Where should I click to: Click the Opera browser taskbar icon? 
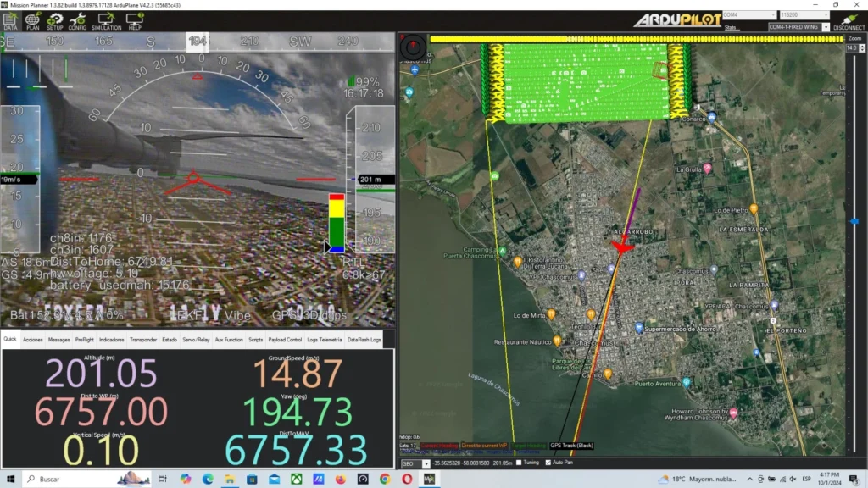(x=407, y=480)
